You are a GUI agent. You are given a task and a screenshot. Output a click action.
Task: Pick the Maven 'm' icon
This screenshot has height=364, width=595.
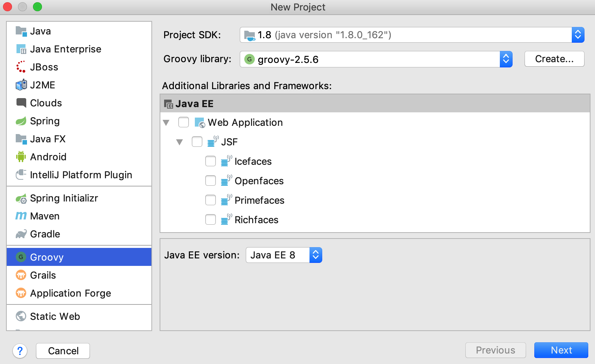coord(21,216)
